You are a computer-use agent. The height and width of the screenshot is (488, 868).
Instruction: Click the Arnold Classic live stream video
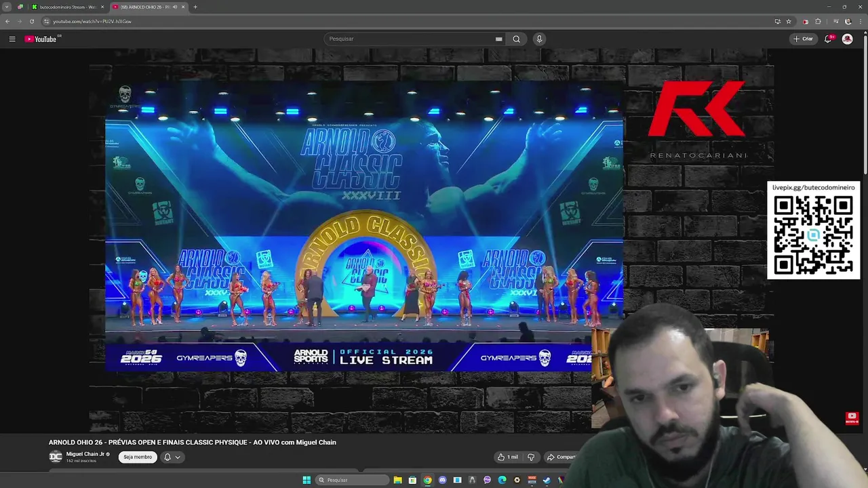click(x=364, y=227)
